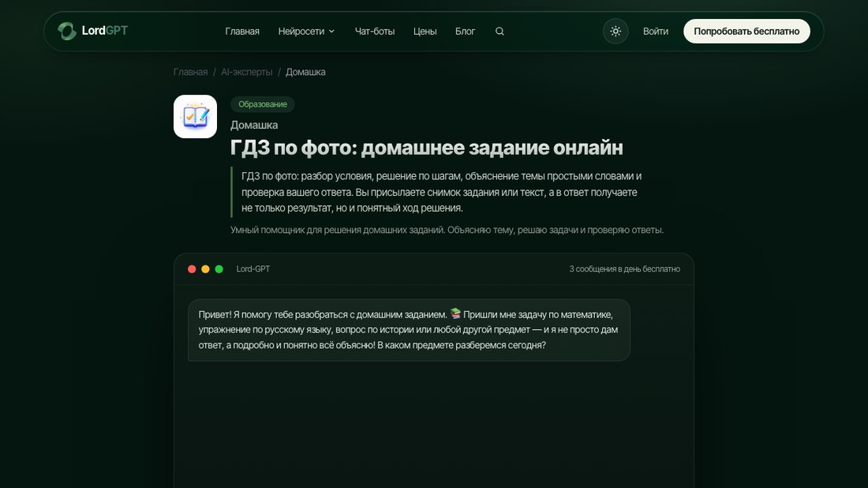This screenshot has height=488, width=868.
Task: Click the Домашка breadcrumb item
Action: coord(305,72)
